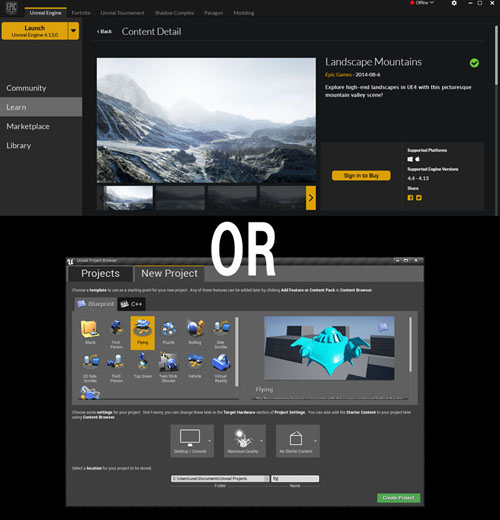
Task: Open the project folder path browse button
Action: 267,479
